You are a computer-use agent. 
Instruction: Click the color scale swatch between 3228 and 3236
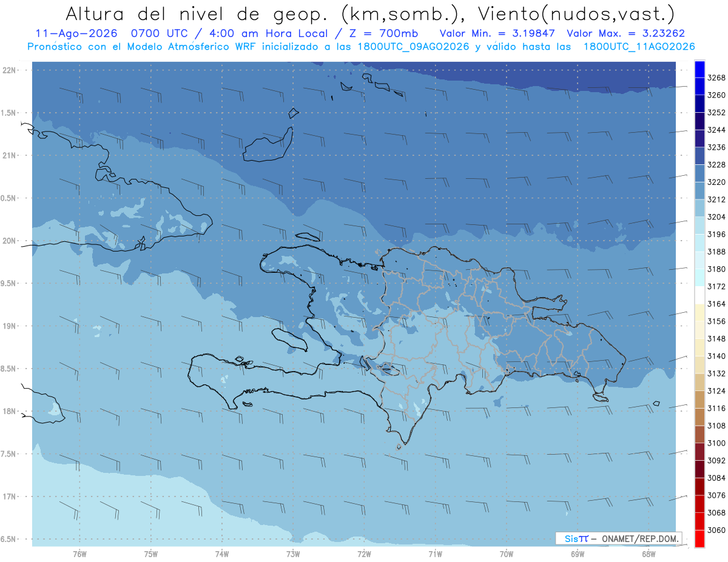699,156
